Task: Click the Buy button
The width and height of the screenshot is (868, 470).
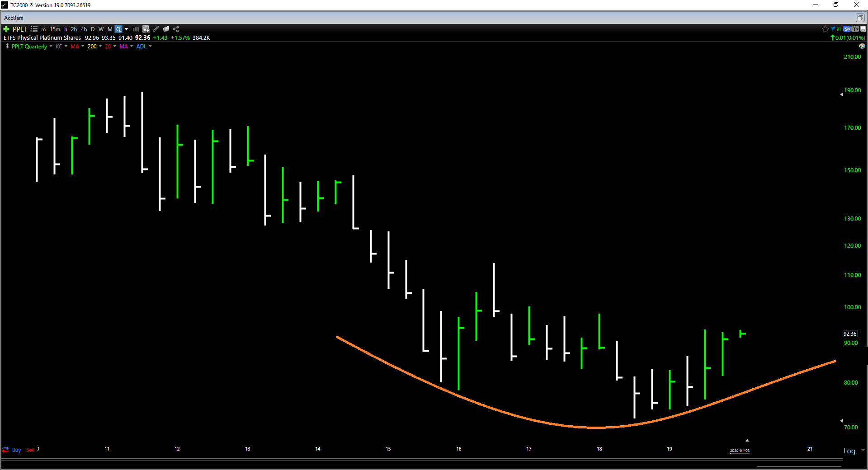Action: (16, 450)
